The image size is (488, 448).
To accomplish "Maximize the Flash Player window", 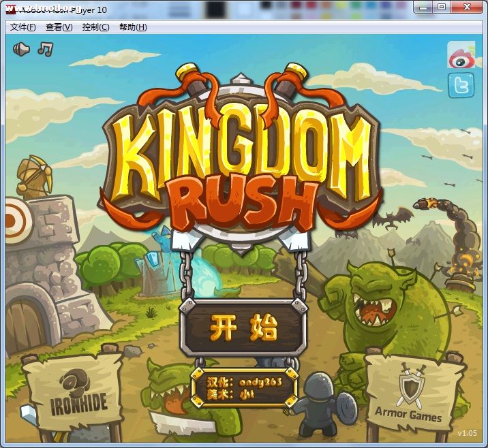I will point(442,7).
